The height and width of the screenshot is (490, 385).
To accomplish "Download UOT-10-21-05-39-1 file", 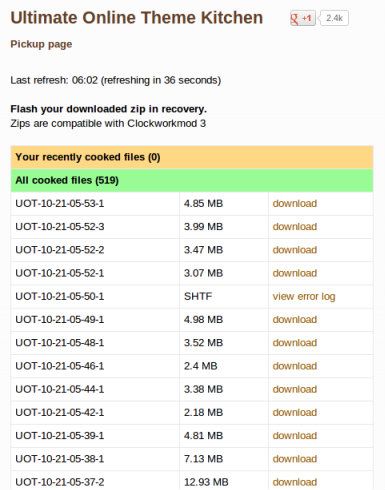I will (x=295, y=436).
